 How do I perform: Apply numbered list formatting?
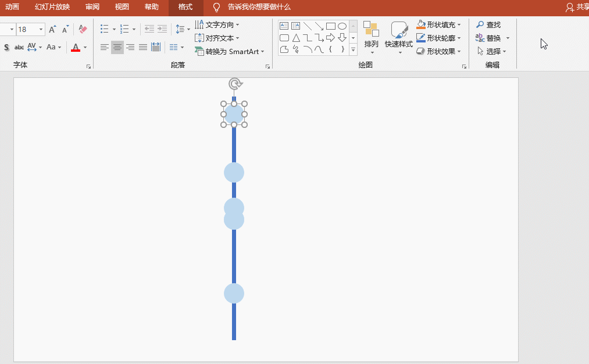point(124,29)
